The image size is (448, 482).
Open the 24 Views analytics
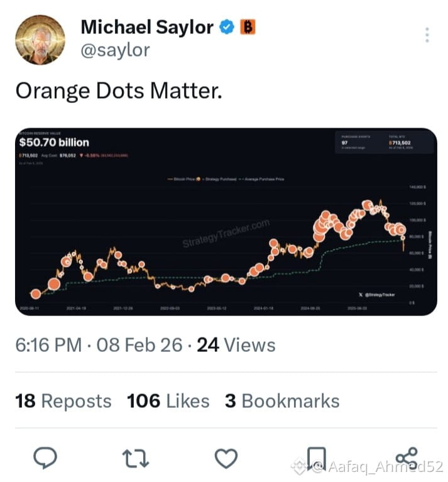(x=236, y=344)
